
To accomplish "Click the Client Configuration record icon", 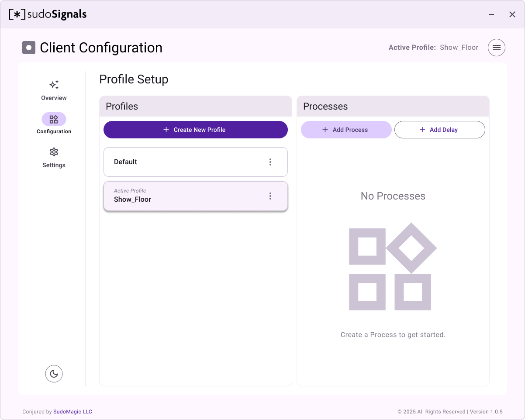I will [29, 48].
